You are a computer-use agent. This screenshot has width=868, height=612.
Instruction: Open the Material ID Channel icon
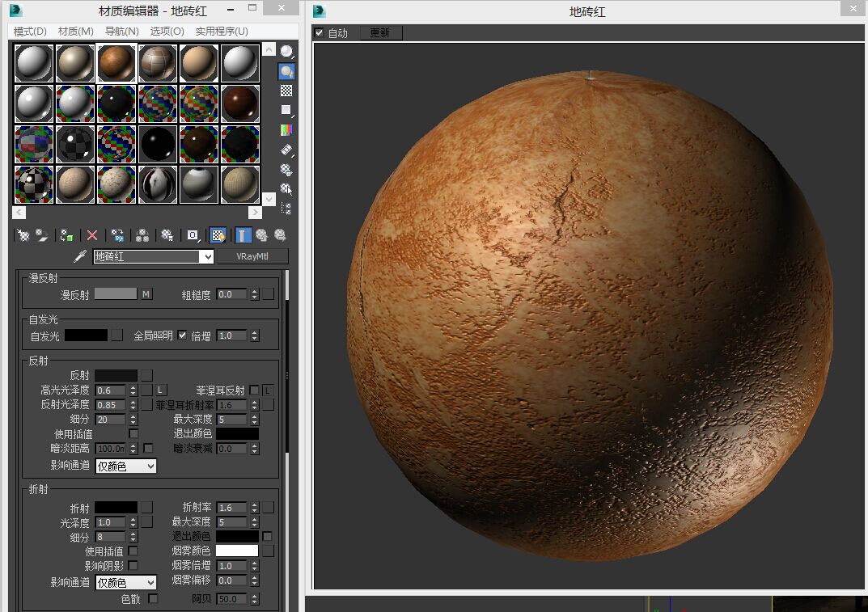point(193,236)
